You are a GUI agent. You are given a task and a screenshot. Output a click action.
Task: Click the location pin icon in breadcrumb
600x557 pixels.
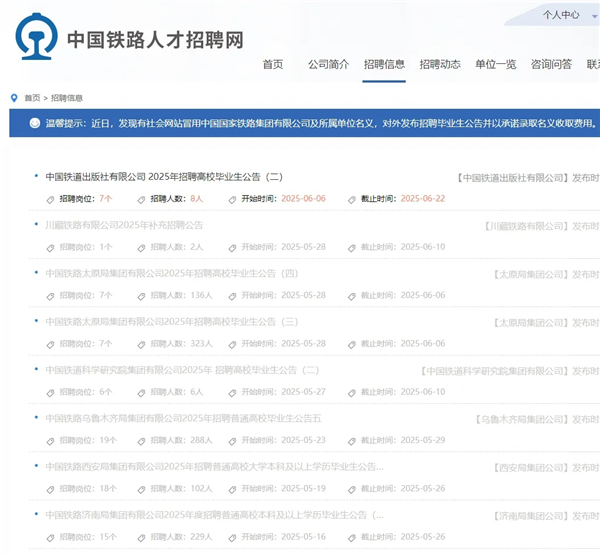tap(14, 98)
